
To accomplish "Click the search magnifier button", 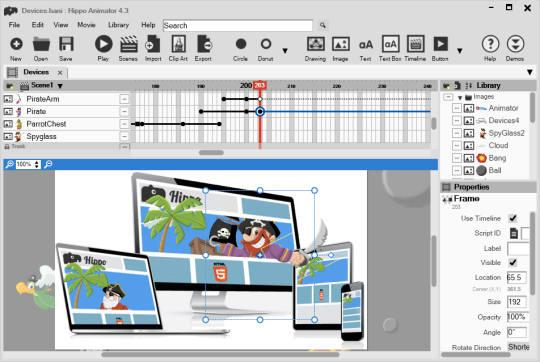I will (x=322, y=25).
